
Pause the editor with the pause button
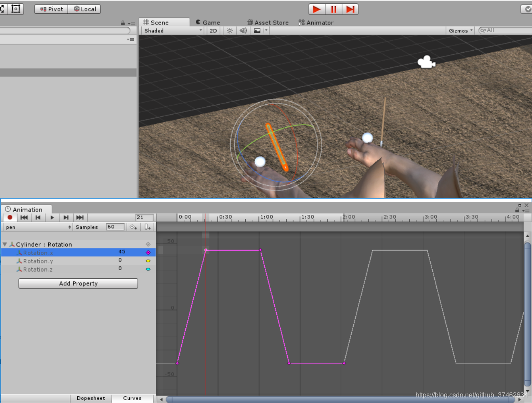pos(333,9)
